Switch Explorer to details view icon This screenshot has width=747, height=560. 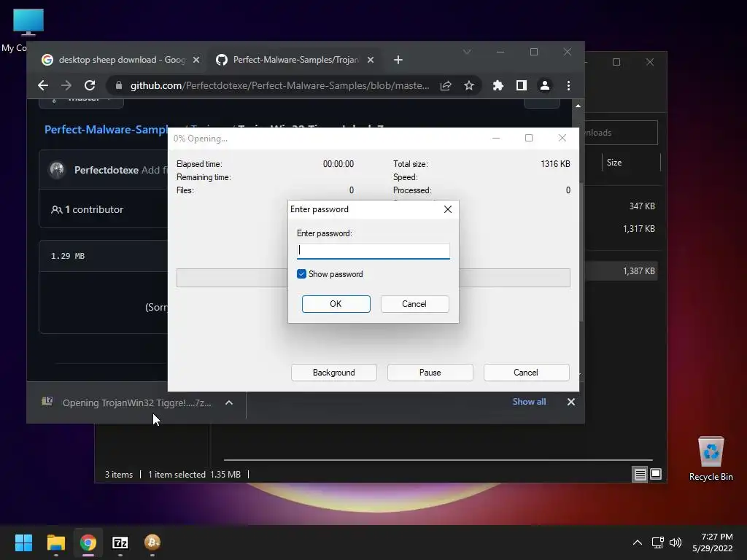click(x=640, y=474)
